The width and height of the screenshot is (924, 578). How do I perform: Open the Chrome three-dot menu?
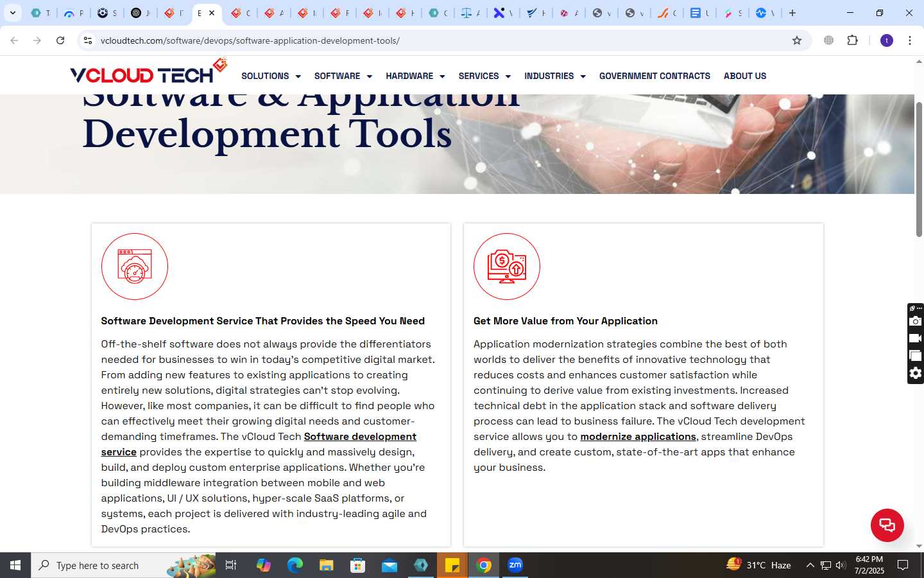[909, 40]
